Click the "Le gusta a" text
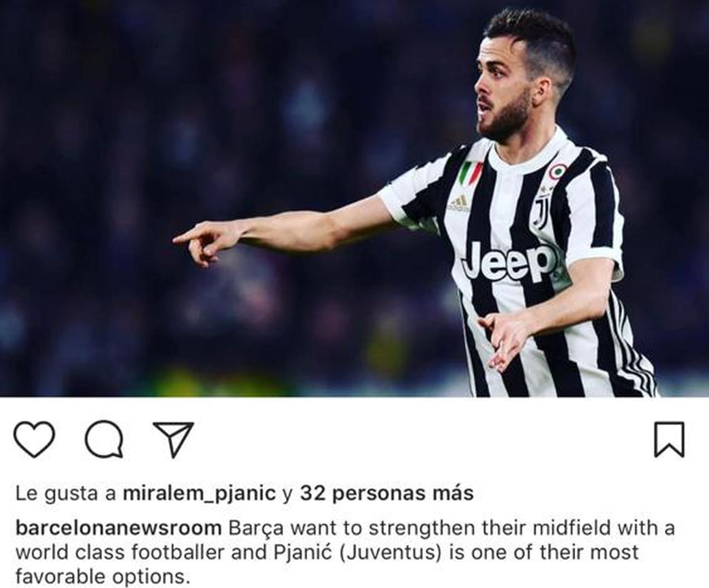709x588 pixels. point(66,493)
